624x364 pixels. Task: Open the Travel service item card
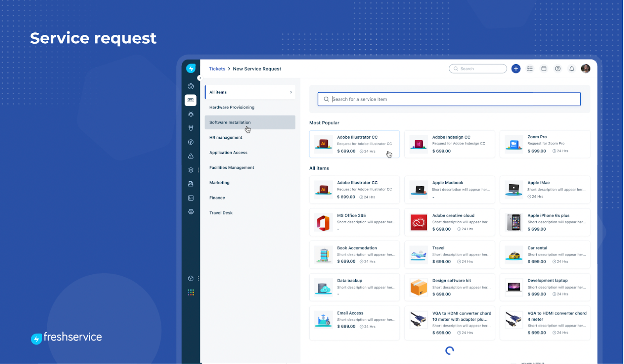click(450, 255)
